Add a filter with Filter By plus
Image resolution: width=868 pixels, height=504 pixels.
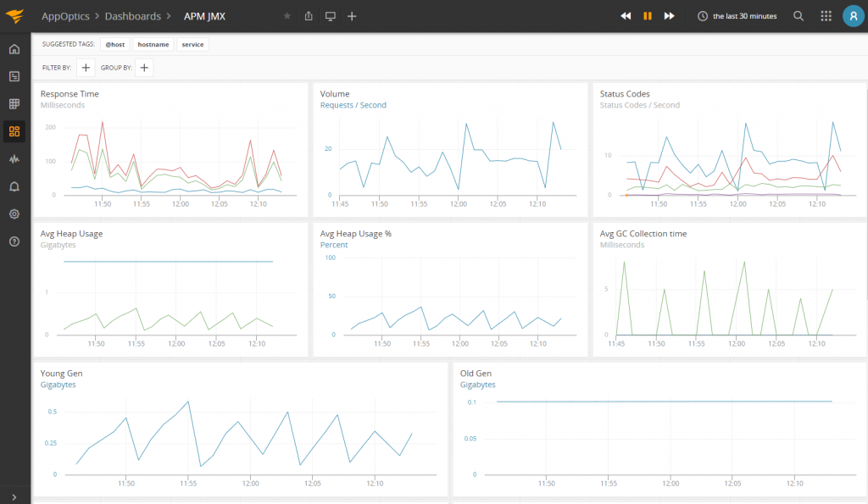(x=86, y=68)
